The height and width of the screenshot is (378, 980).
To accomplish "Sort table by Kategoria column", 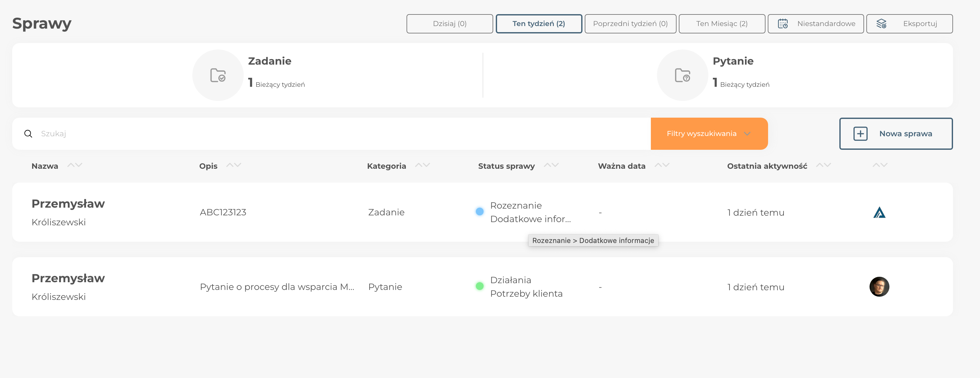I will (422, 165).
